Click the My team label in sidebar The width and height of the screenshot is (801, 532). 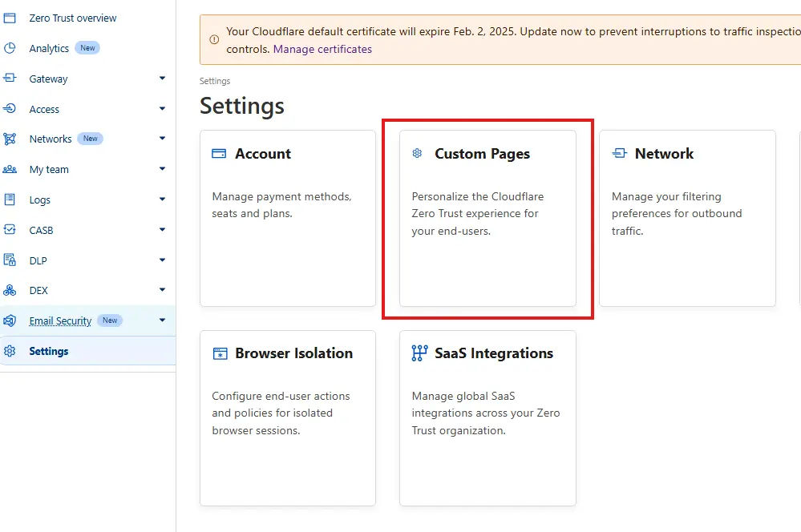click(49, 170)
